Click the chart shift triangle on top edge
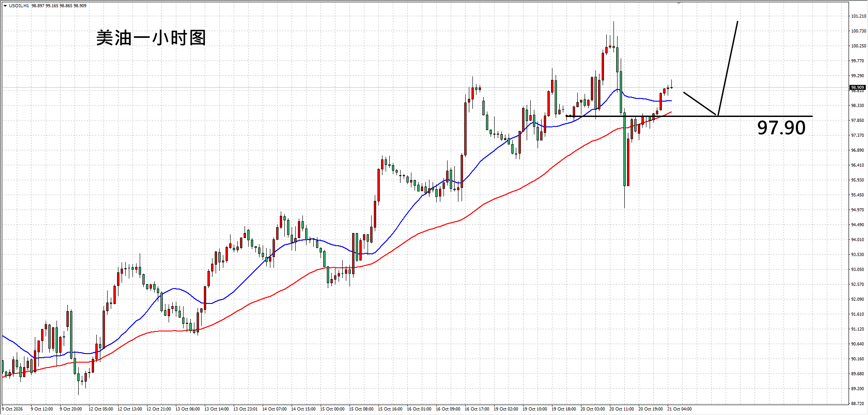 (679, 3)
